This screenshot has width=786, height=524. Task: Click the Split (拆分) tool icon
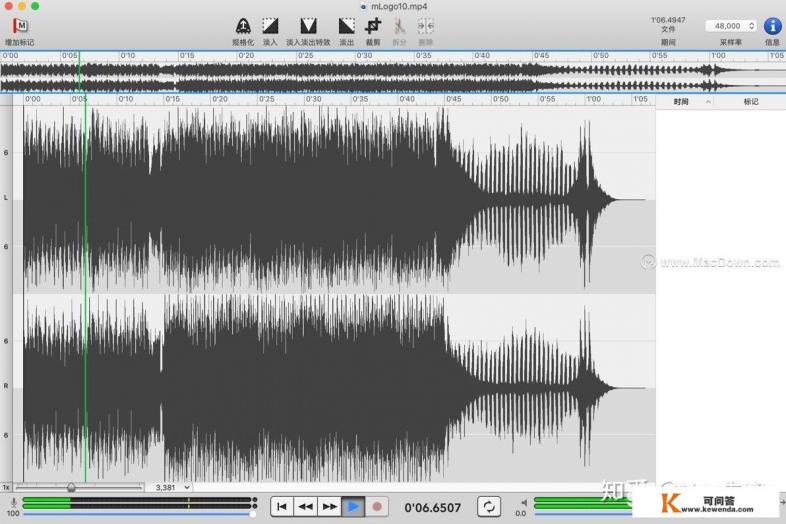(x=400, y=26)
